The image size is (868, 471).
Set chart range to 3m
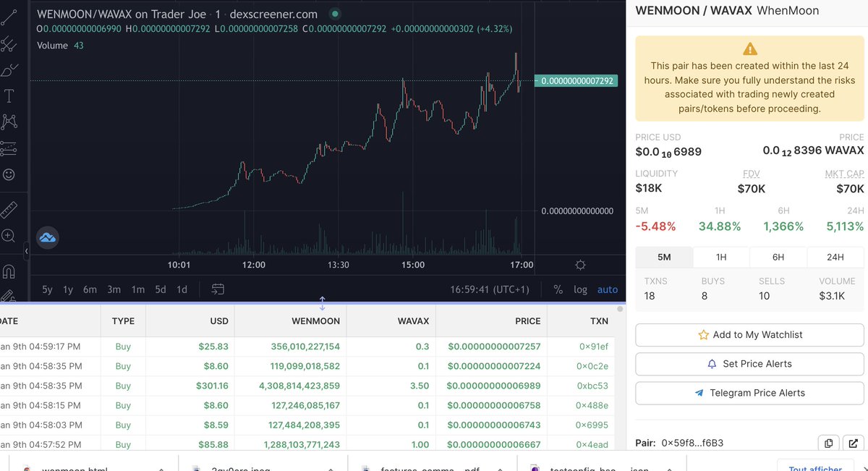(x=114, y=289)
